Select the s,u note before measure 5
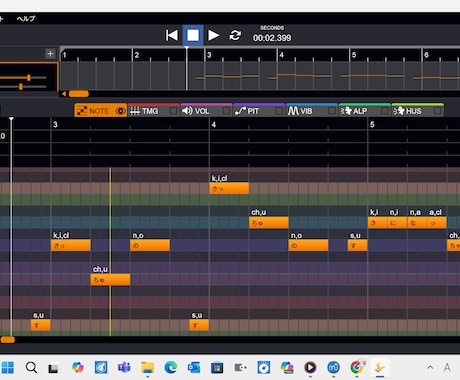 (358, 245)
